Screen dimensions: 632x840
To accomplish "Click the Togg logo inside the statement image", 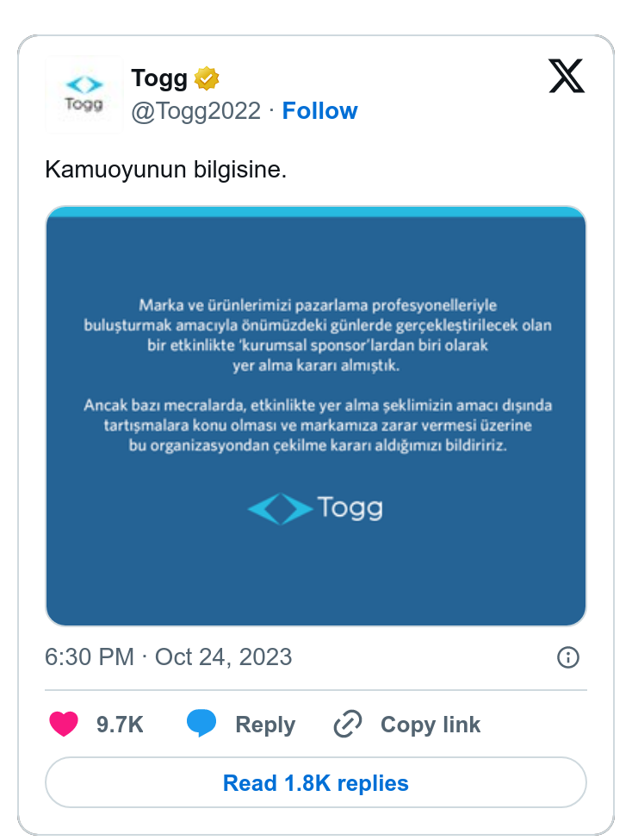I will click(315, 508).
